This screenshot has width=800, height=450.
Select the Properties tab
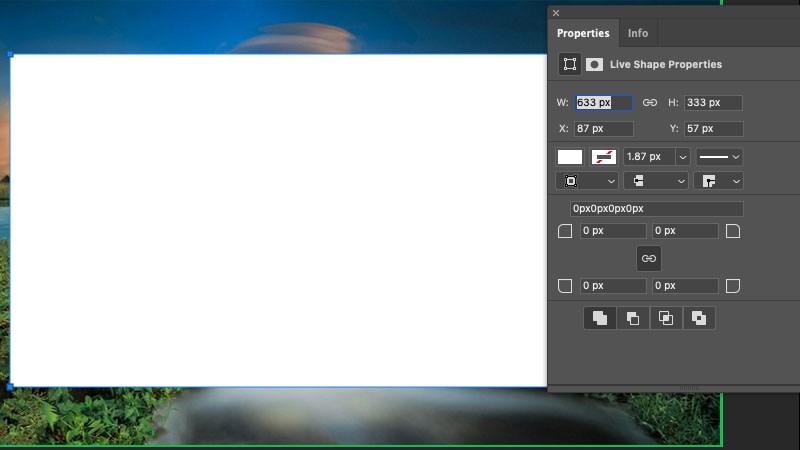[x=583, y=33]
